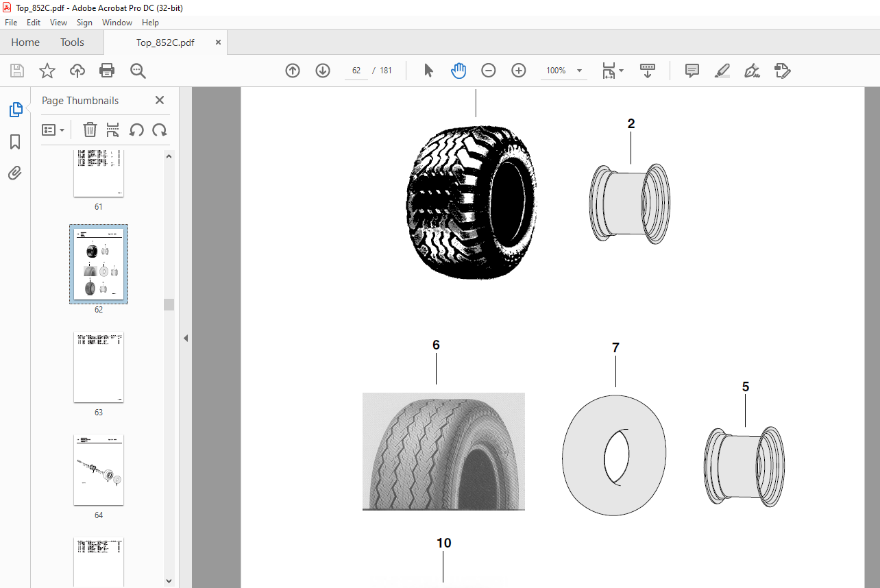Click part label 2 above the rim
The height and width of the screenshot is (588, 880).
pyautogui.click(x=631, y=124)
